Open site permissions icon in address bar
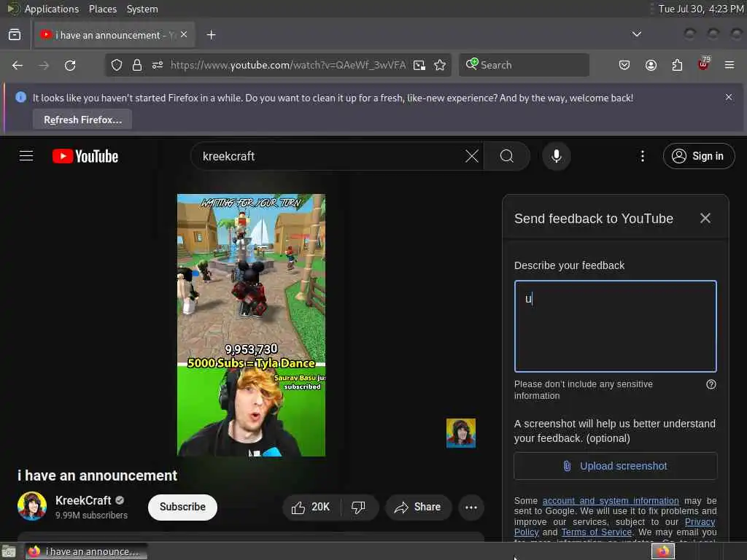This screenshot has height=560, width=747. click(158, 65)
